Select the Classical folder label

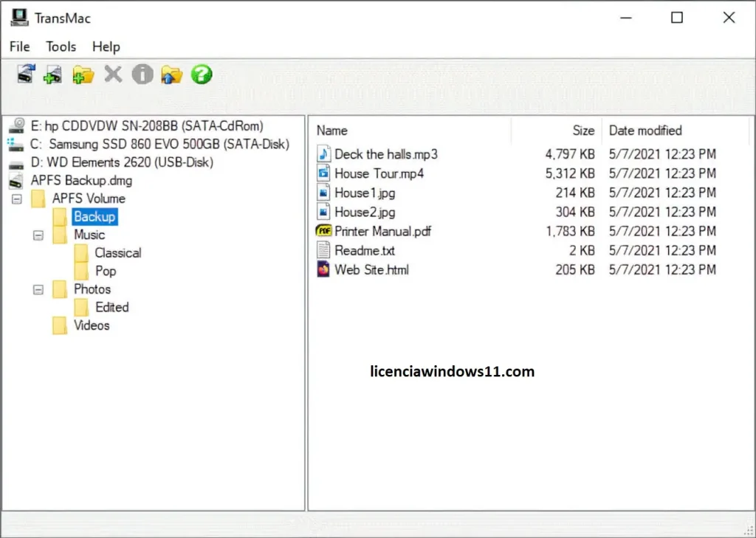coord(118,253)
